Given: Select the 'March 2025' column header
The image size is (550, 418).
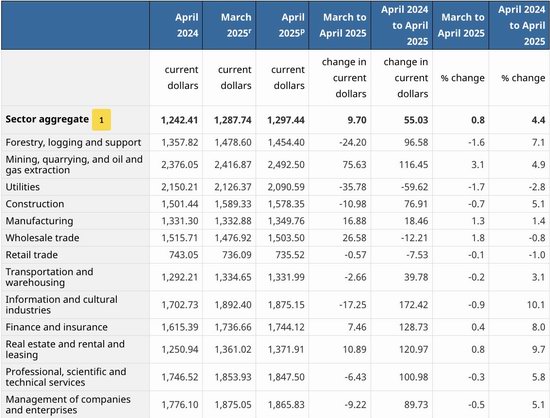Looking at the screenshot, I should (236, 25).
